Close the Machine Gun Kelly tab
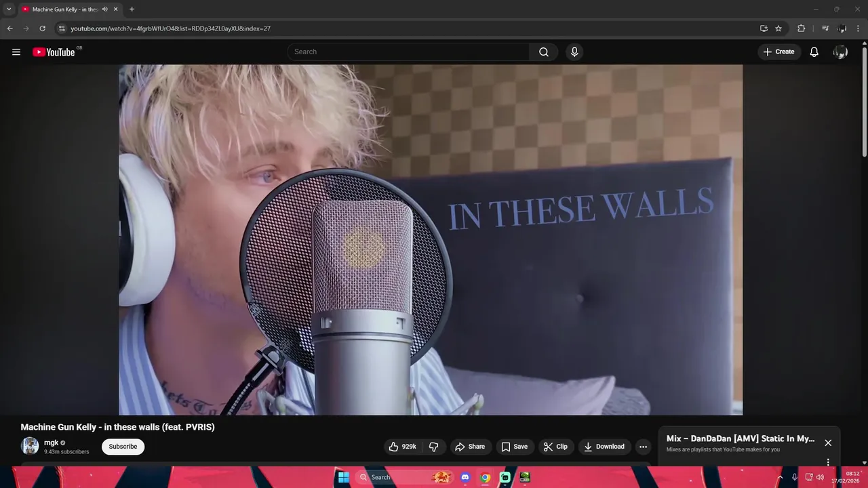Image resolution: width=868 pixels, height=488 pixels. click(x=115, y=9)
